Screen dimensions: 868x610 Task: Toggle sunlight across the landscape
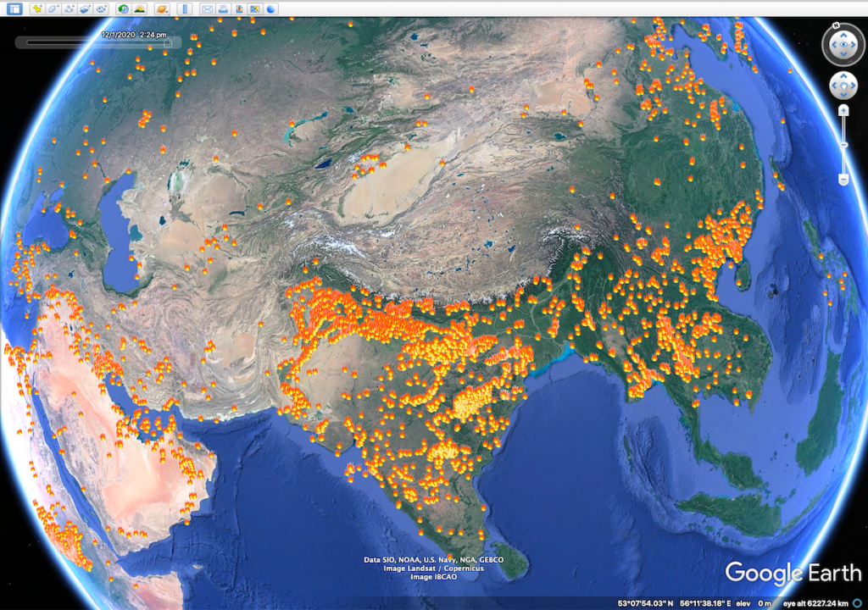139,8
